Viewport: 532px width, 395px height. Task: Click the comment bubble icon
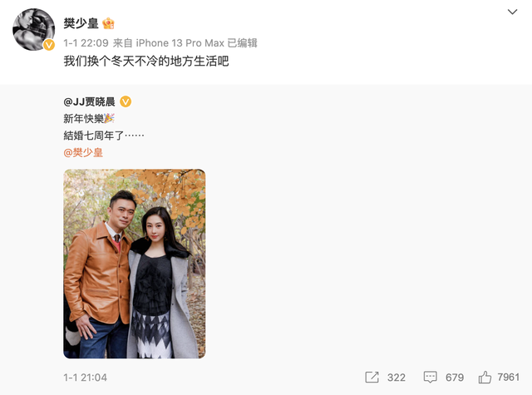(x=431, y=378)
